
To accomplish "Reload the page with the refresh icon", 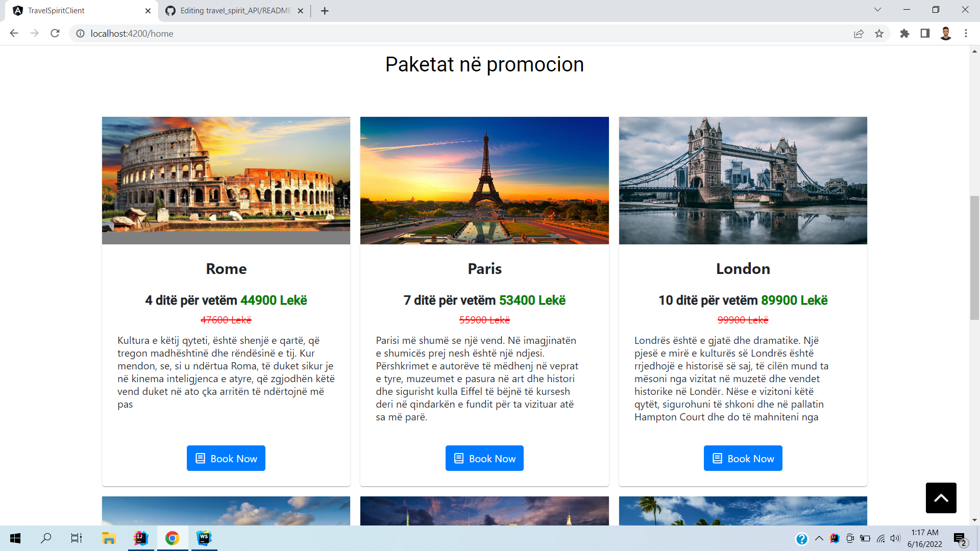I will click(x=55, y=34).
